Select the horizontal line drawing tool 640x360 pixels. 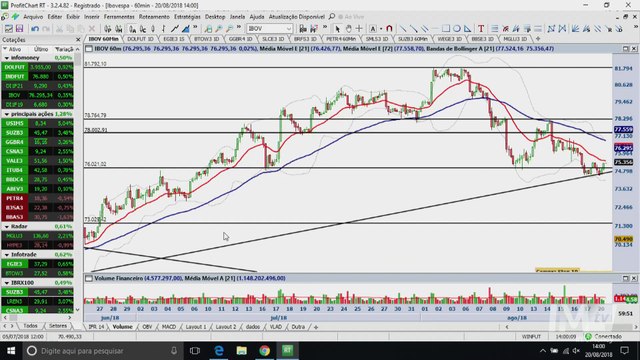[x=435, y=29]
